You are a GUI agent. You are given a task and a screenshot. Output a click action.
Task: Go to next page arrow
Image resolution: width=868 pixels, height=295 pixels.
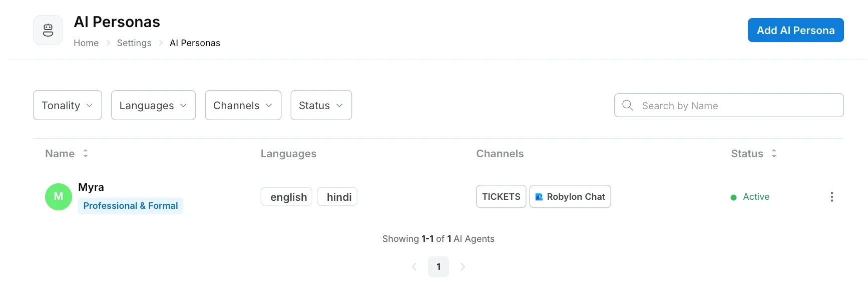pos(463,266)
